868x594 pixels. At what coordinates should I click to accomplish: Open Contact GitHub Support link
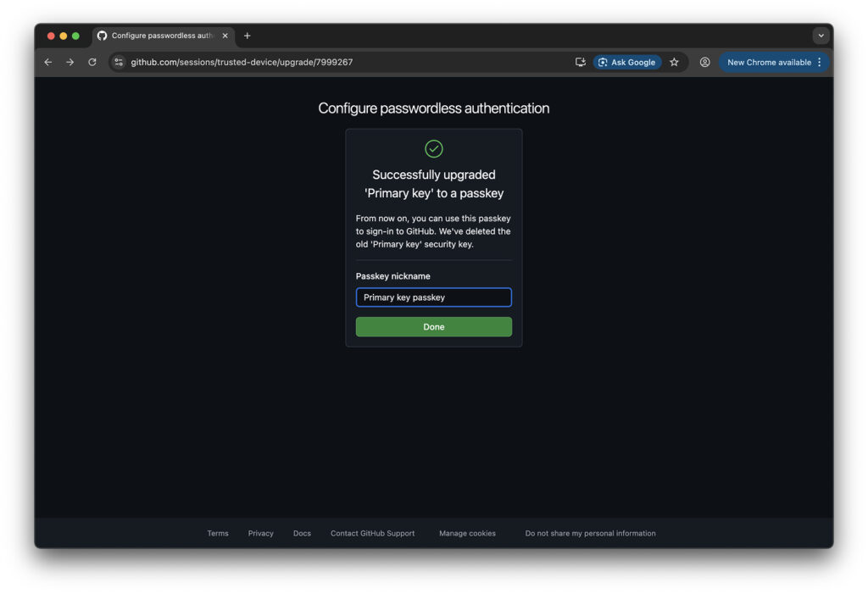point(373,533)
